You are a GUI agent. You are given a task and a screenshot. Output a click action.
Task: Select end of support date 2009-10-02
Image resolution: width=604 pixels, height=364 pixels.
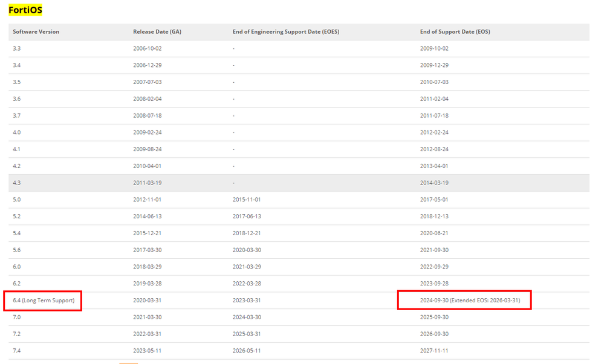(x=434, y=48)
